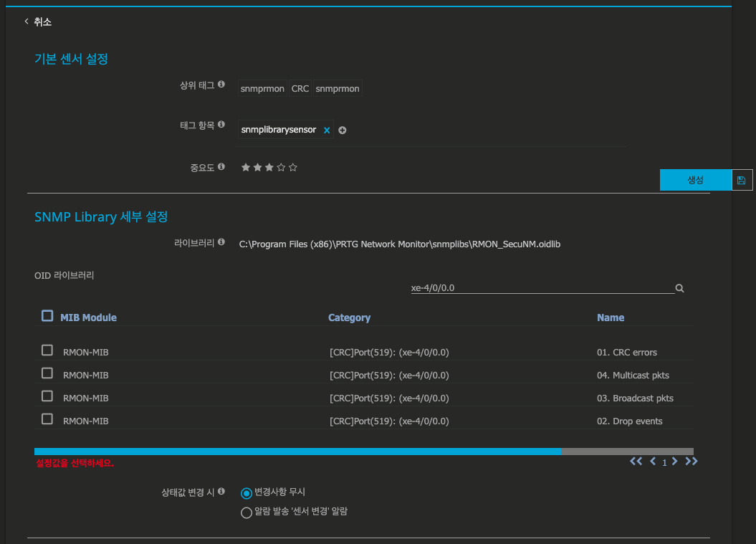Image resolution: width=756 pixels, height=544 pixels.
Task: Go to last page of results
Action: coord(692,462)
